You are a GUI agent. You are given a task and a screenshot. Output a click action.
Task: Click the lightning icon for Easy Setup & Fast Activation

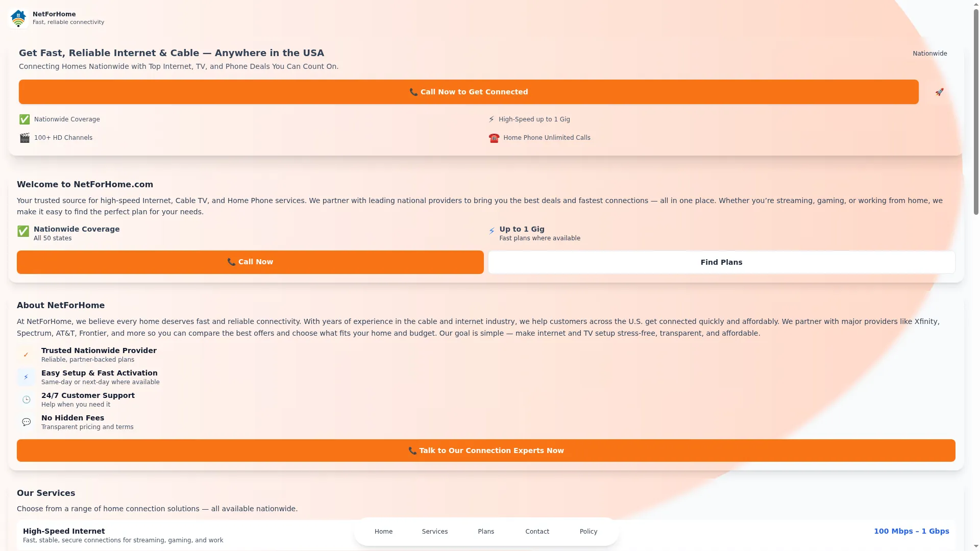26,377
